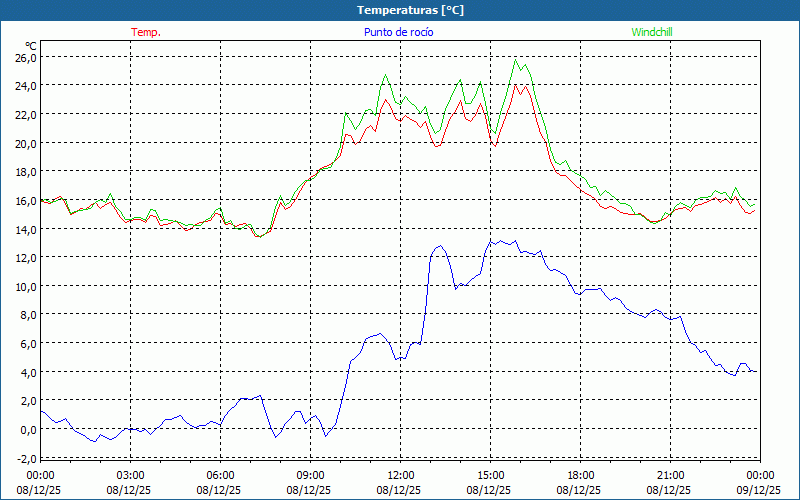Click the 12:00 time axis label
Viewport: 800px width, 500px height.
tap(400, 475)
